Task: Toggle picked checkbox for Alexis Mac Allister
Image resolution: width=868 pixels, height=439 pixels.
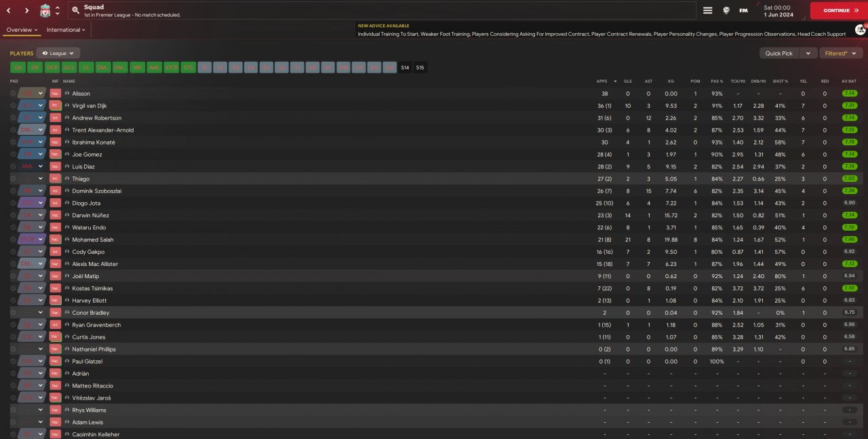Action: click(x=13, y=264)
